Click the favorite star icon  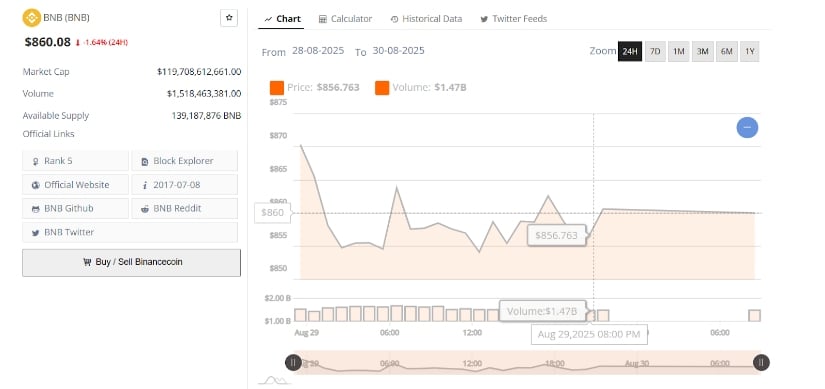click(x=229, y=18)
